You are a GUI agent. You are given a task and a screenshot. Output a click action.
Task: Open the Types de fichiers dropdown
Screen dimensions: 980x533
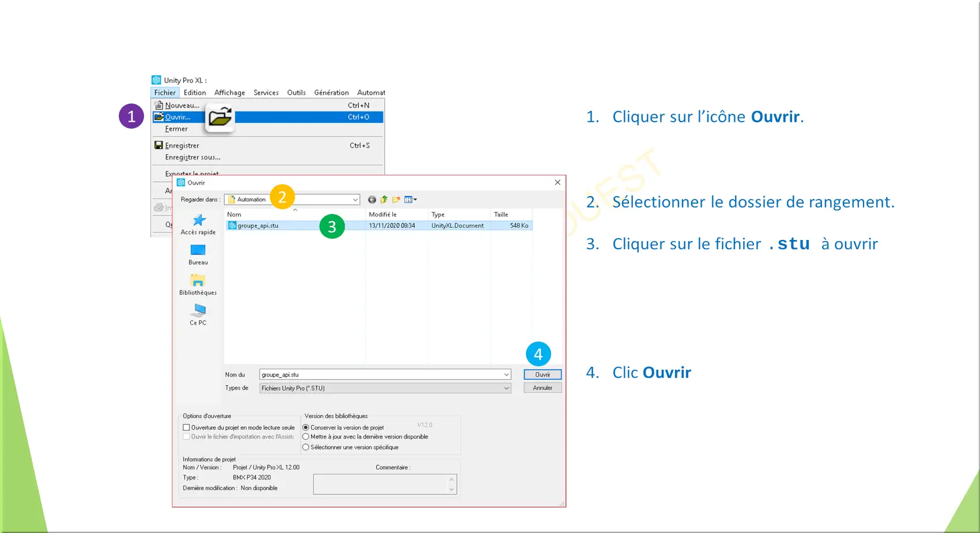coord(506,388)
